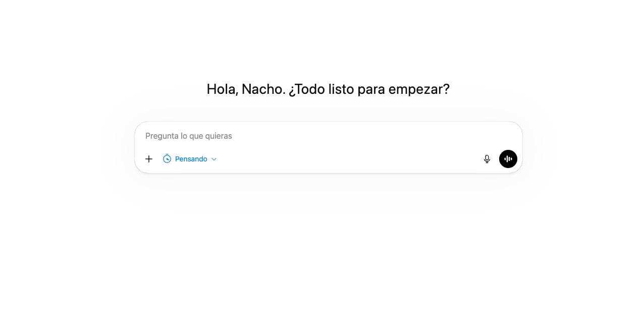
Task: Click the Pensando label text
Action: coord(191,159)
